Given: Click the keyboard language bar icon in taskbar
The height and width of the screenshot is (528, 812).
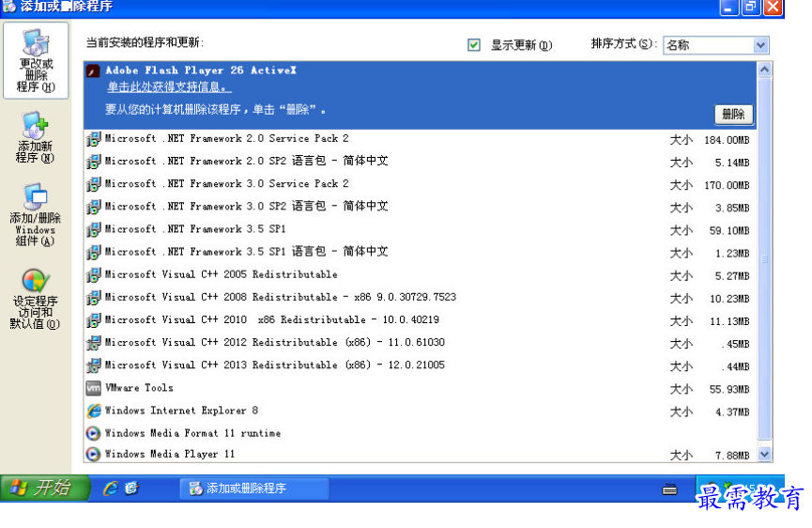Looking at the screenshot, I should click(x=669, y=489).
